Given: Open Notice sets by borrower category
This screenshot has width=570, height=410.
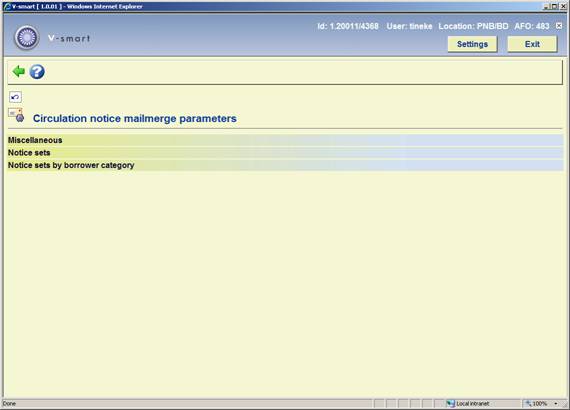Looking at the screenshot, I should tap(285, 165).
